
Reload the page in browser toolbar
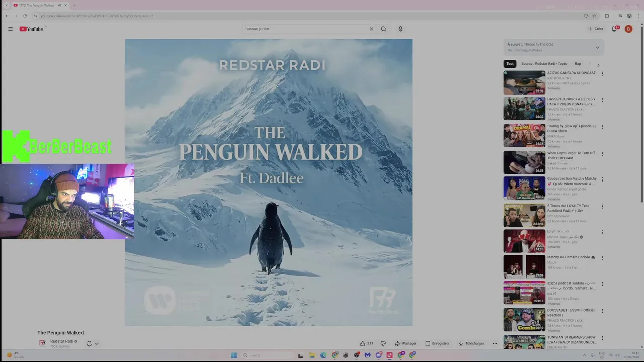click(x=25, y=16)
